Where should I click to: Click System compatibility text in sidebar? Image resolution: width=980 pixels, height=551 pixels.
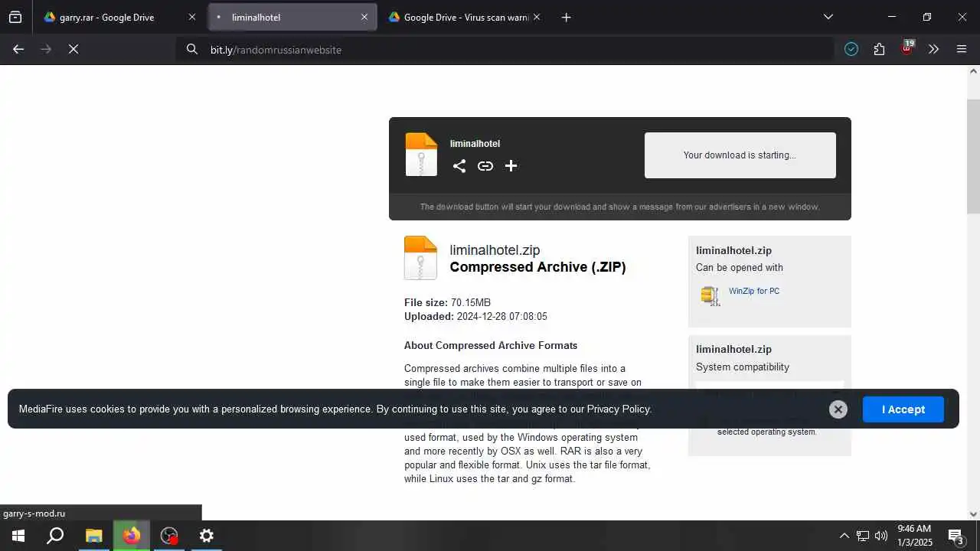pyautogui.click(x=743, y=367)
